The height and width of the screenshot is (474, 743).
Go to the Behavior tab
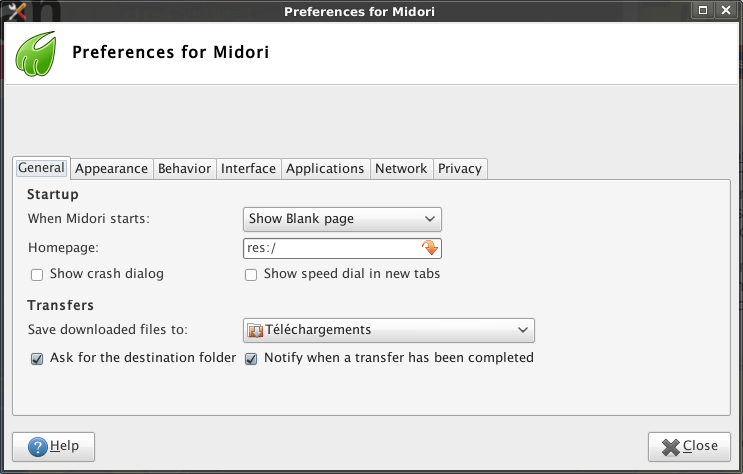coord(184,169)
